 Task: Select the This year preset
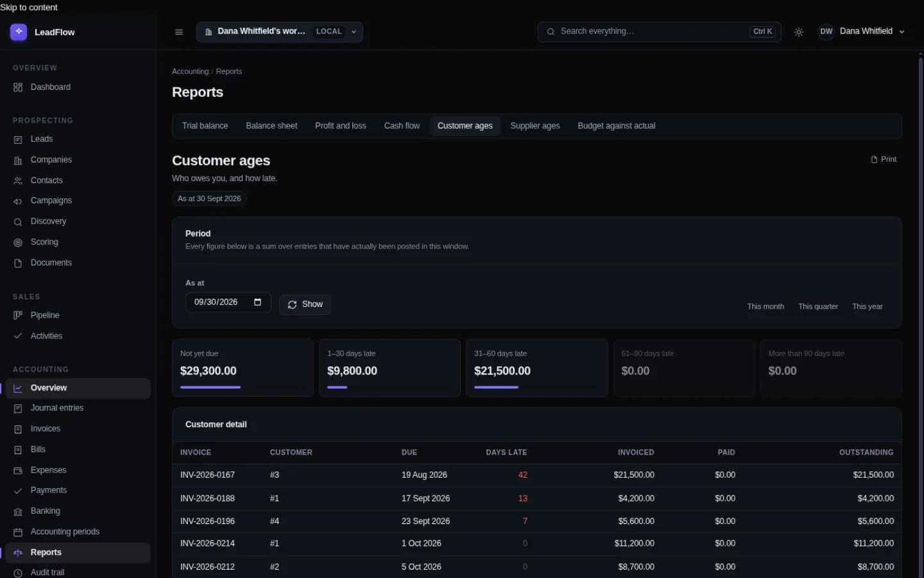click(x=868, y=306)
